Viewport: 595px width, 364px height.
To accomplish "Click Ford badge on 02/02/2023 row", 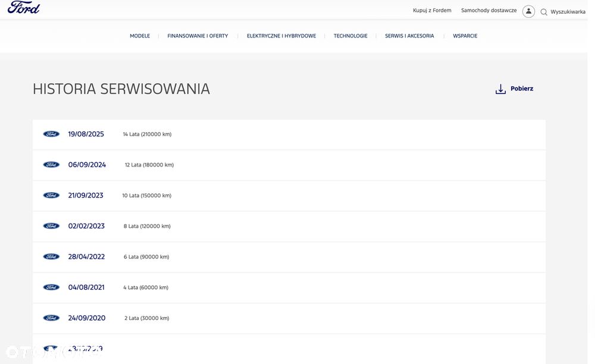I will [51, 226].
